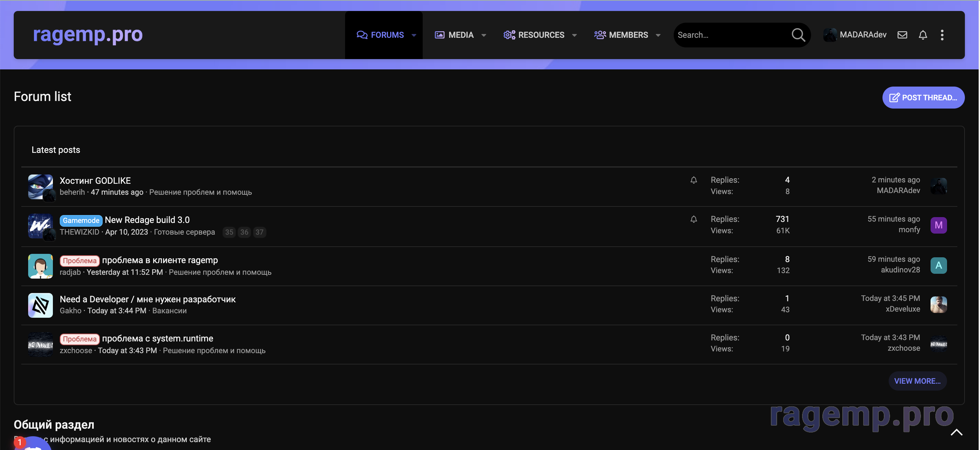Open zxchoose last poster link on right

[903, 348]
